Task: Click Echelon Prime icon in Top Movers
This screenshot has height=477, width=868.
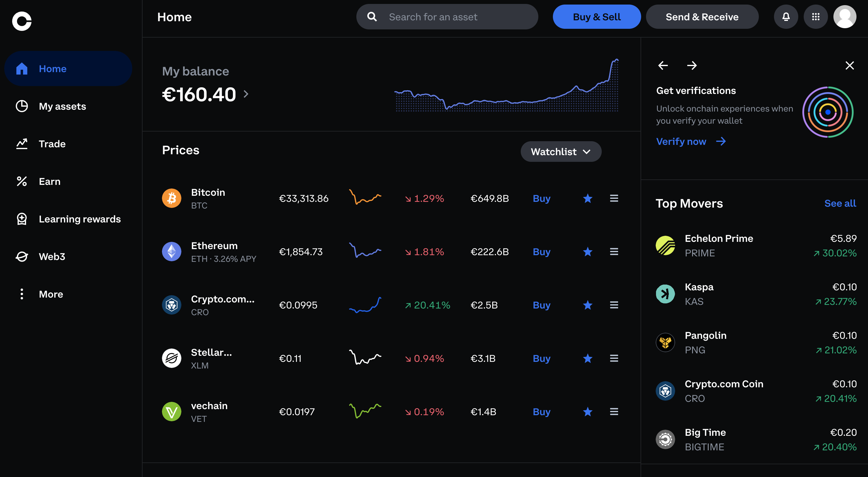Action: [x=665, y=245]
